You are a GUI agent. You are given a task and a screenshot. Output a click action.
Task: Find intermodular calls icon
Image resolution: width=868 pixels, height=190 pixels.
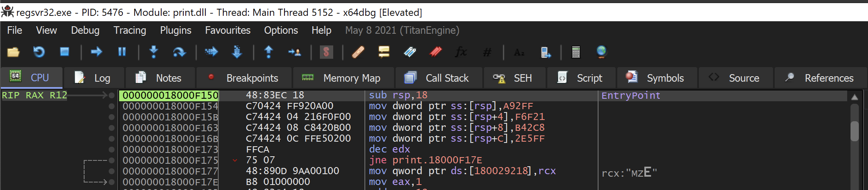click(545, 52)
